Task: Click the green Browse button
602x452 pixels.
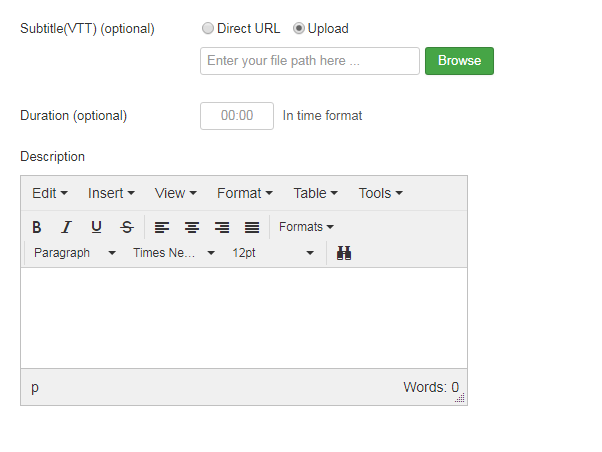Action: [459, 61]
